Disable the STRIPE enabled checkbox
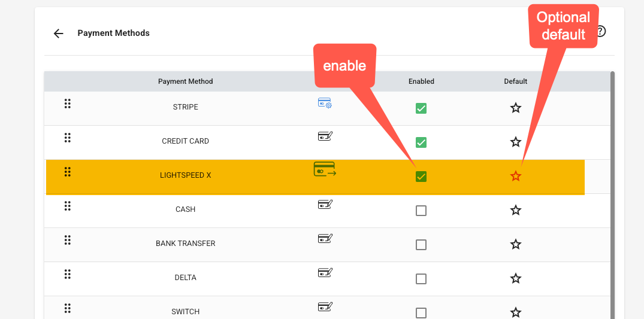Image resolution: width=644 pixels, height=319 pixels. click(x=421, y=108)
